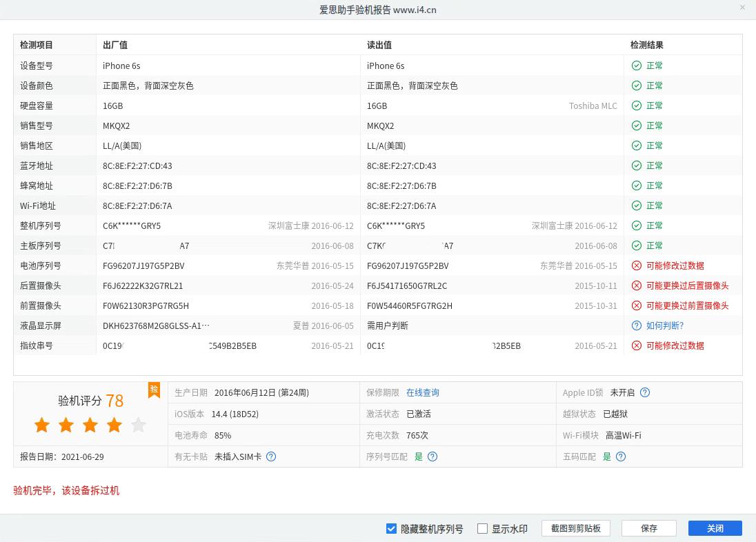The width and height of the screenshot is (756, 542).
Task: Click the 保存 button
Action: pyautogui.click(x=648, y=528)
